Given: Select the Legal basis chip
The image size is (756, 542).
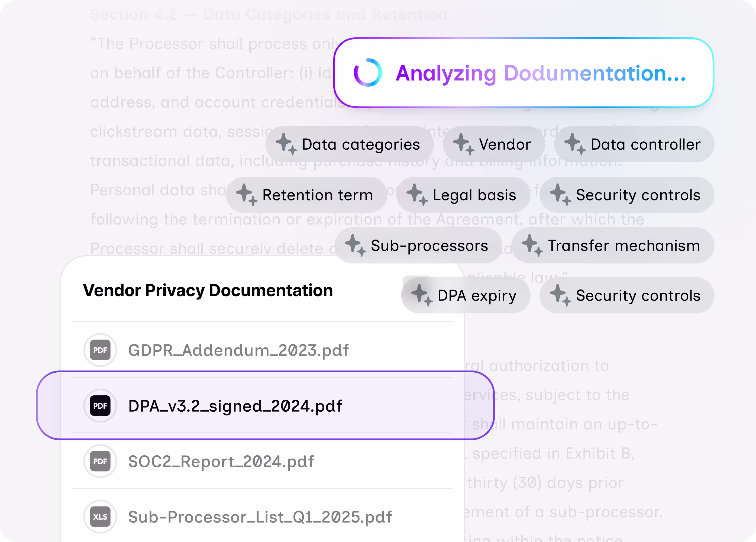Looking at the screenshot, I should (463, 195).
